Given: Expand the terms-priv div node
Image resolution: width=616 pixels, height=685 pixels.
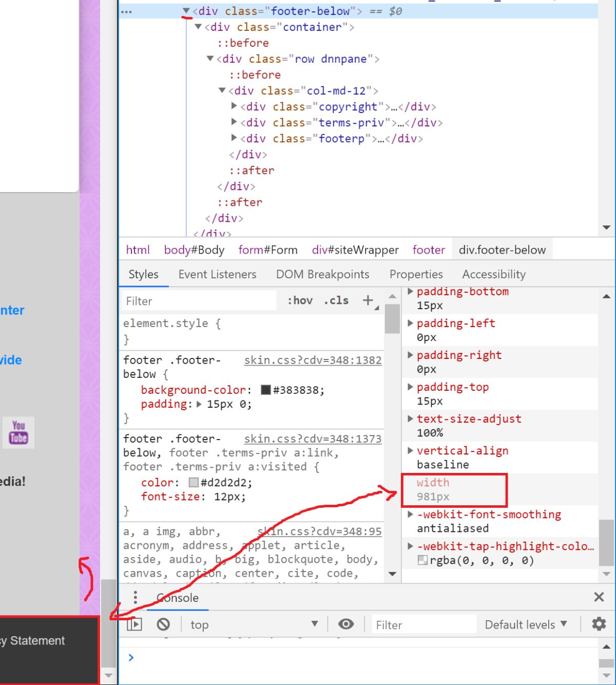Looking at the screenshot, I should [234, 122].
